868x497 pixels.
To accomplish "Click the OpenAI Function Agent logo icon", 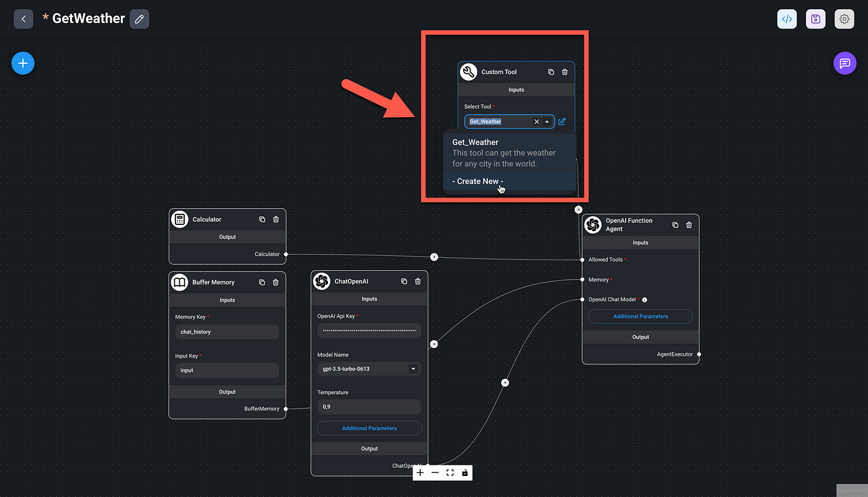I will tap(593, 225).
